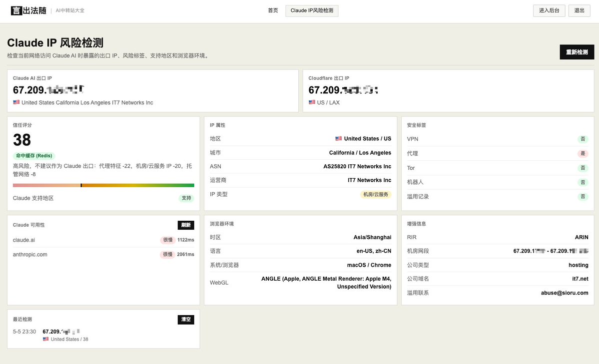
Task: Click the United States California Los Angeles location
Action: coord(87,102)
